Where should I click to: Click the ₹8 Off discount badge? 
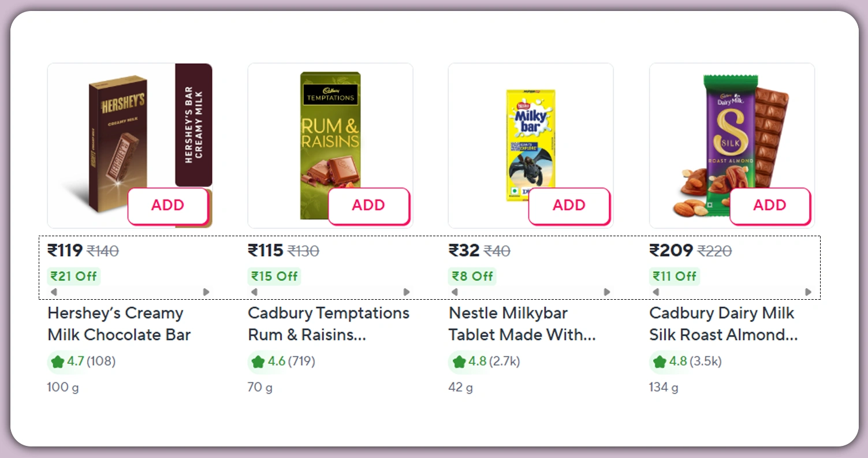[x=472, y=276]
